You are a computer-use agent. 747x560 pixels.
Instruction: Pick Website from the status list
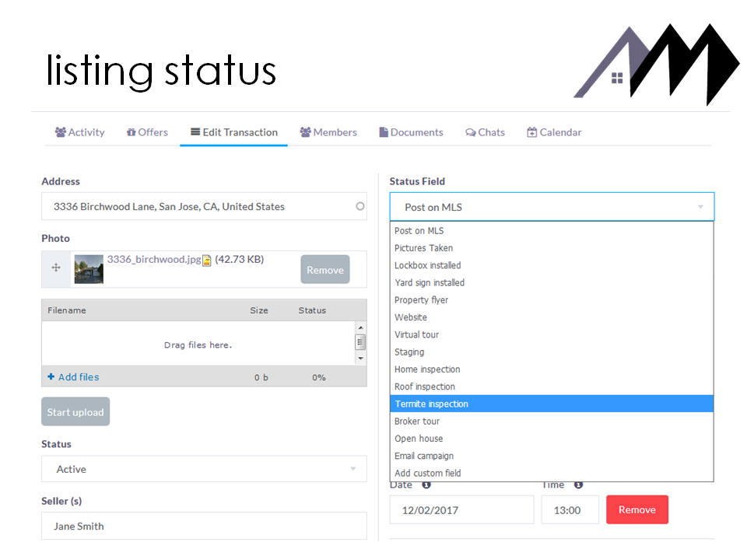click(552, 317)
